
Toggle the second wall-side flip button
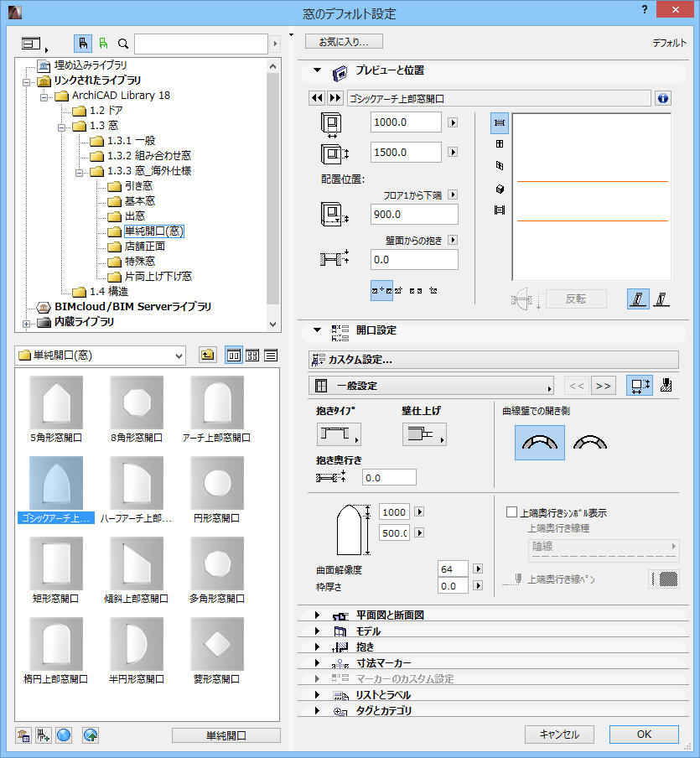tap(661, 299)
